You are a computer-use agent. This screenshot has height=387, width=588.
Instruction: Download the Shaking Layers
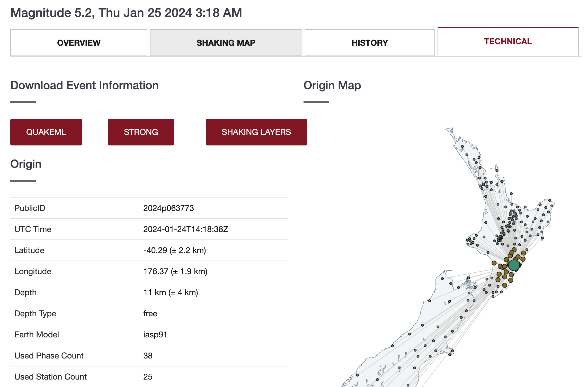click(256, 132)
